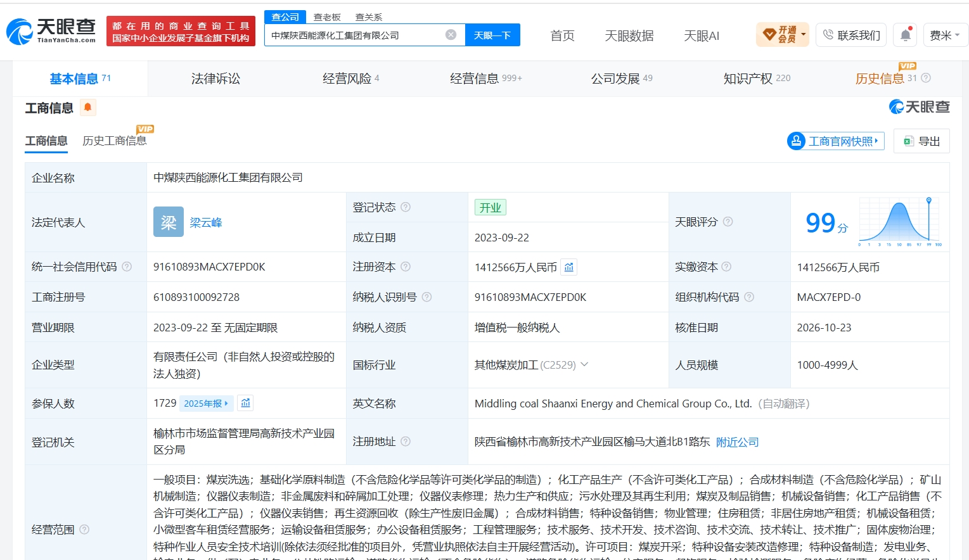The image size is (969, 560).
Task: Switch to the 查老板 search tab
Action: tap(327, 17)
